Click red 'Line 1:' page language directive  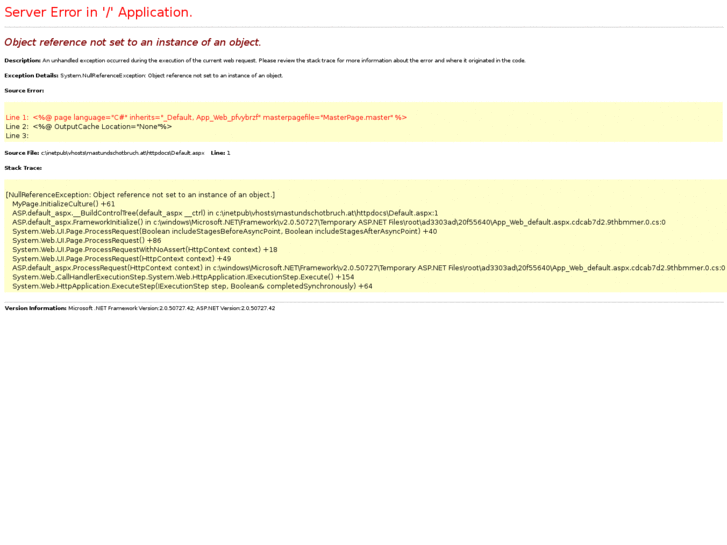click(206, 117)
